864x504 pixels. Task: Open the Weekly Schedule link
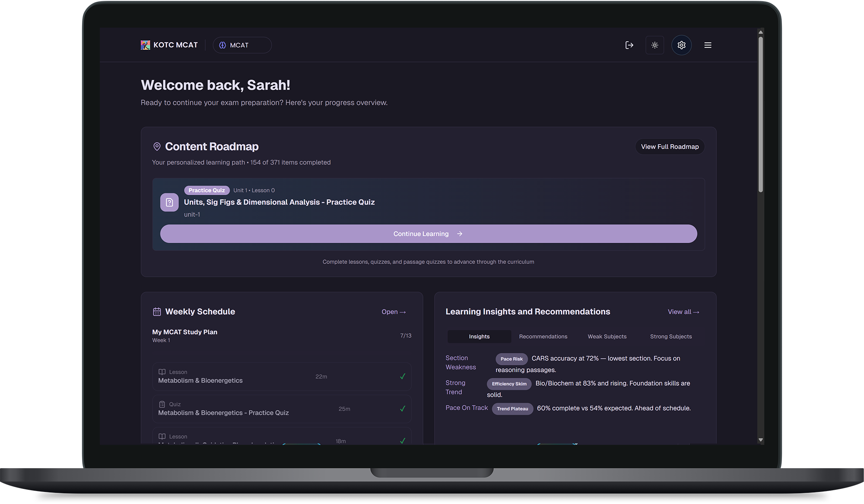point(394,312)
